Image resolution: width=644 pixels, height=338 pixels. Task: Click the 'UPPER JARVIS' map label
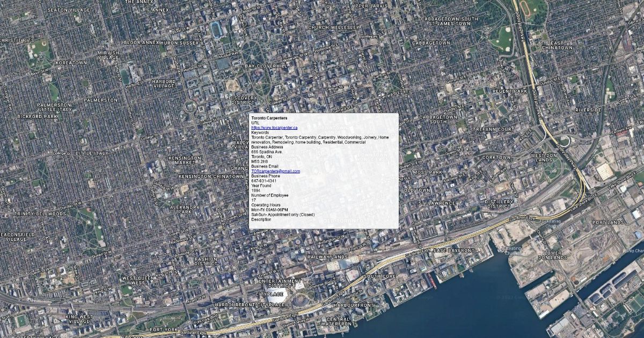[369, 6]
